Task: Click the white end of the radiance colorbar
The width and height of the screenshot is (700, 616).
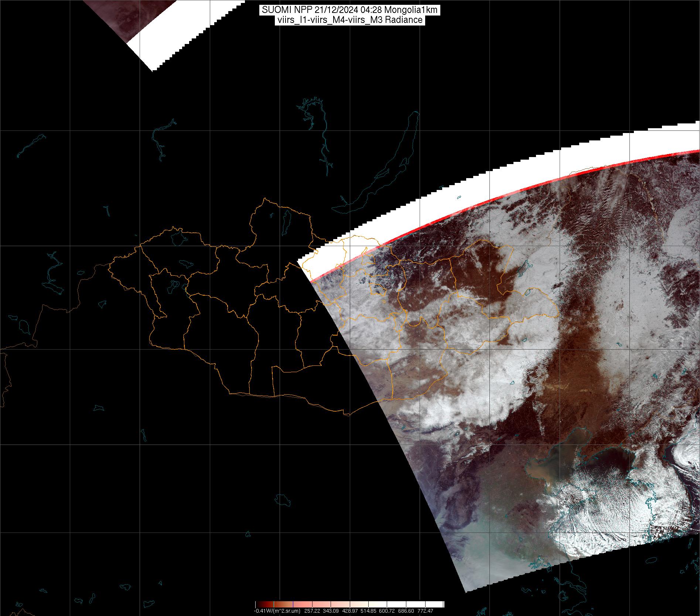Action: (x=434, y=604)
